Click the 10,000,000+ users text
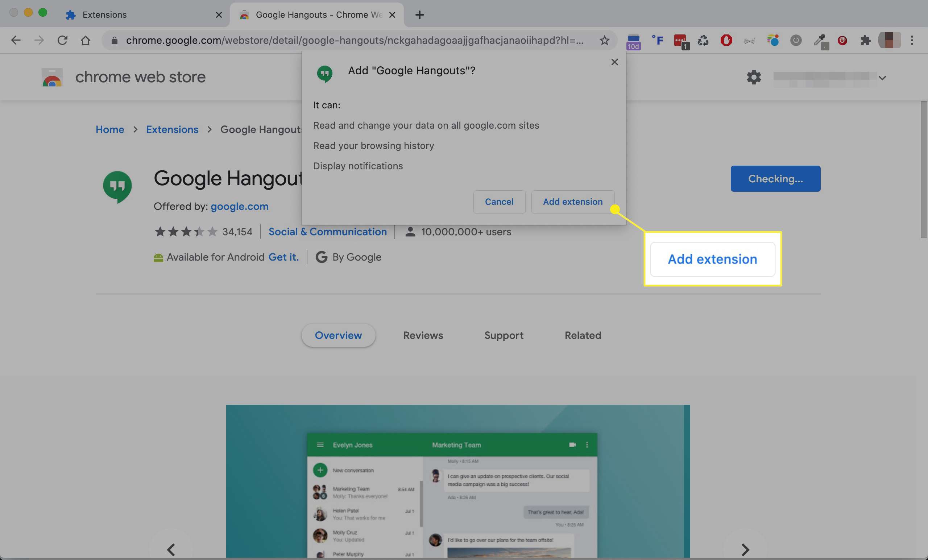The width and height of the screenshot is (928, 560). click(x=465, y=232)
